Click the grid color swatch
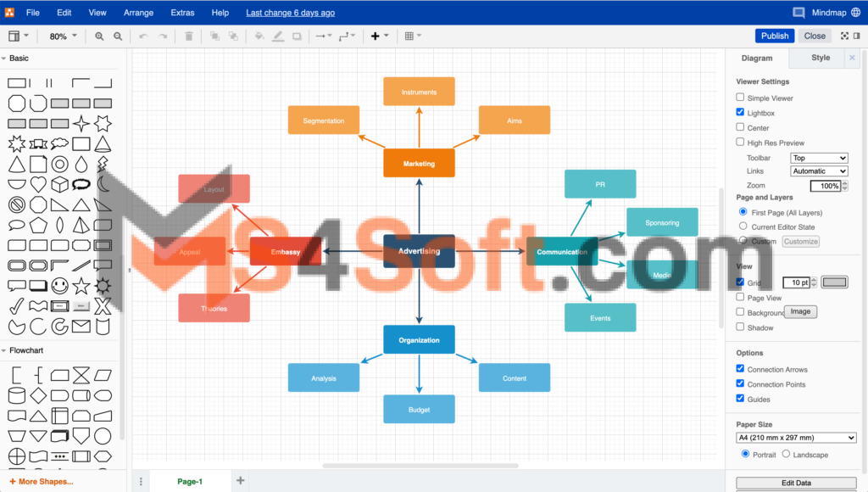The image size is (868, 492). 834,282
